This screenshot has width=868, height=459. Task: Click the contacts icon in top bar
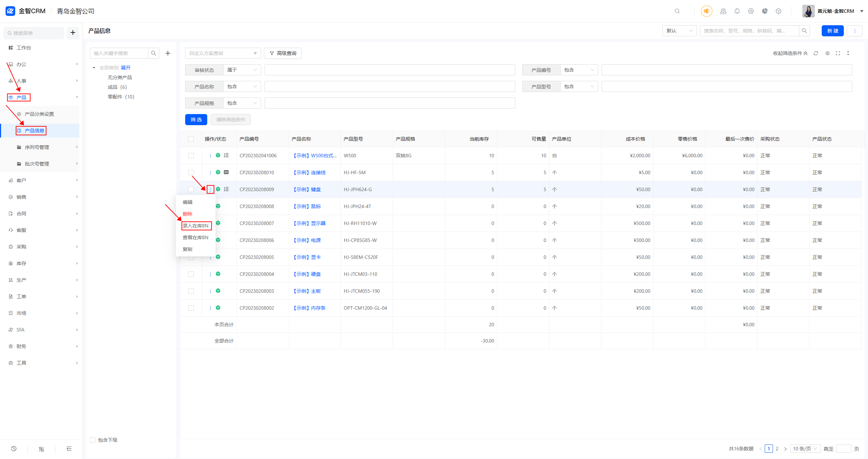pyautogui.click(x=723, y=11)
